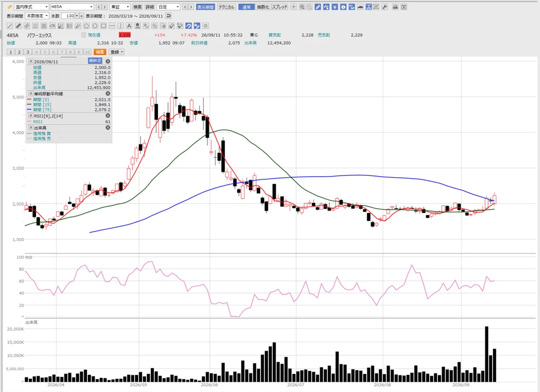Click the 本数 count field showing 130
The width and height of the screenshot is (540, 392).
(67, 16)
